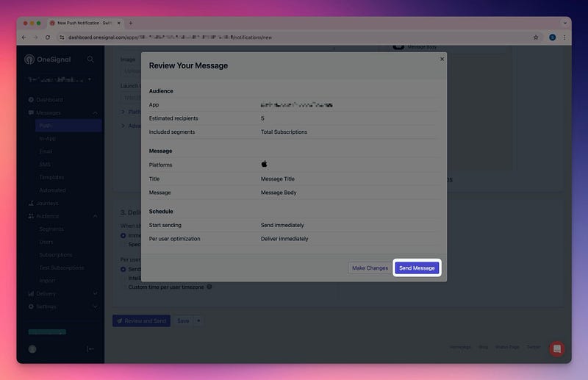Open In-App messages in sidebar
Image resolution: width=588 pixels, height=380 pixels.
point(47,138)
